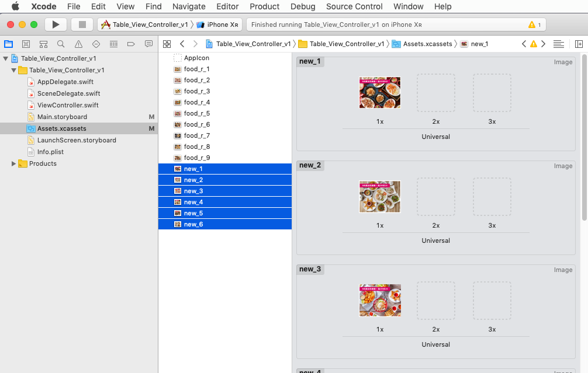Select Assets.xcassets in navigator

79,128
